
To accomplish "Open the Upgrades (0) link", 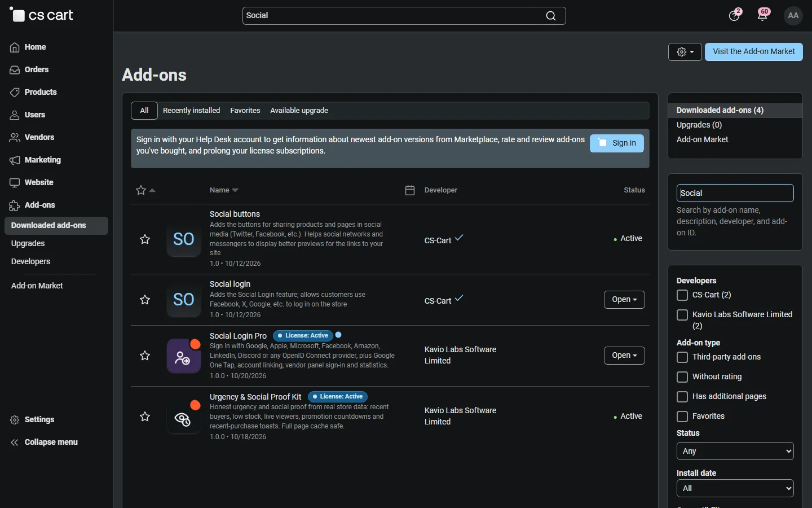I will 699,125.
